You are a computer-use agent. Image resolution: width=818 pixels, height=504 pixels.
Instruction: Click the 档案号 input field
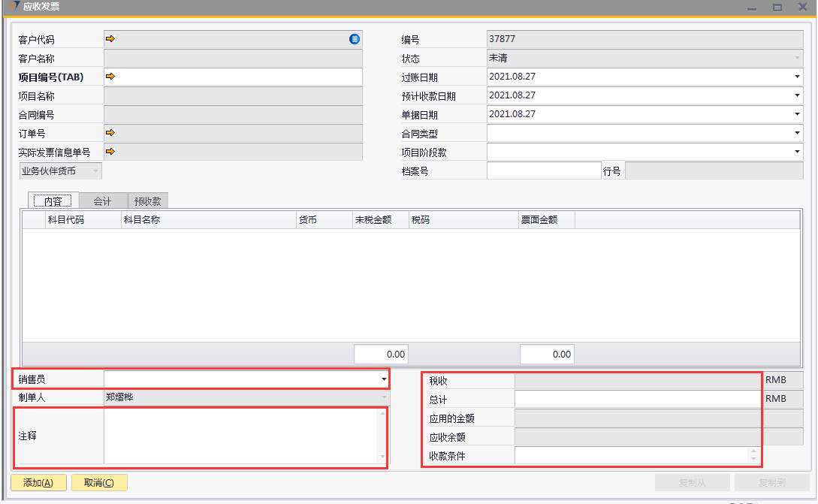(x=544, y=171)
